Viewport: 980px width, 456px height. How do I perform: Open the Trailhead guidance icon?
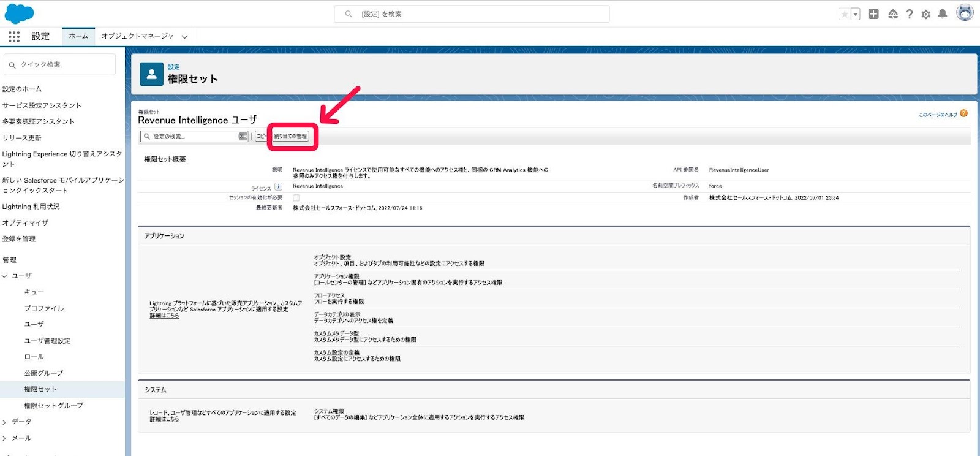(x=893, y=14)
